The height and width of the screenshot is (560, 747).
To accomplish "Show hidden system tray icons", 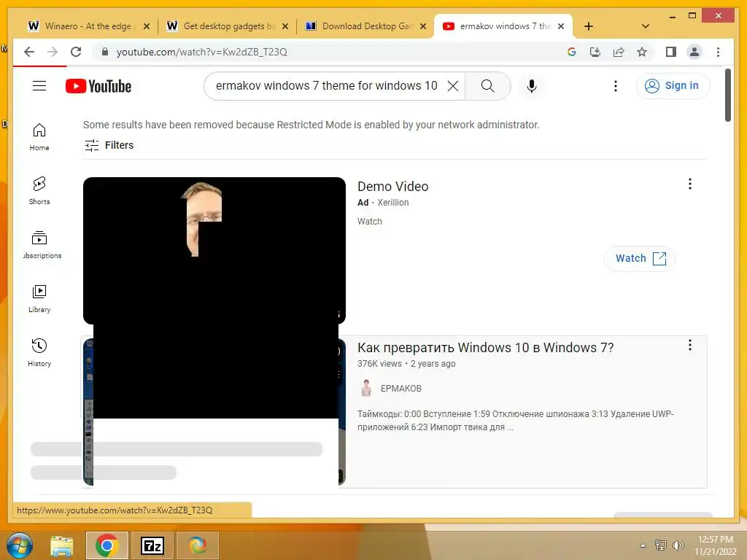I will pyautogui.click(x=643, y=545).
